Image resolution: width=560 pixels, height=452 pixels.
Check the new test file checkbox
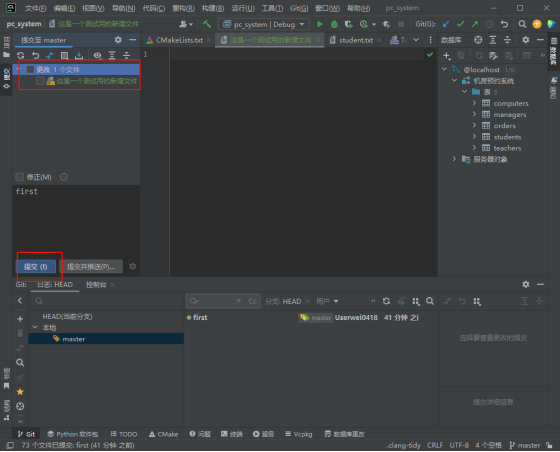coord(40,81)
